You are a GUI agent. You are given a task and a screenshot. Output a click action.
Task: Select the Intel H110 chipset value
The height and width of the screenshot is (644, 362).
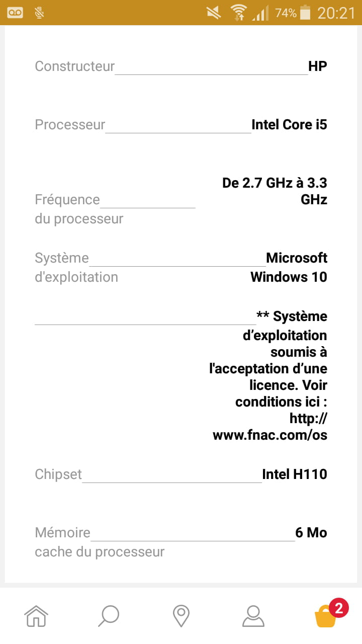(295, 474)
